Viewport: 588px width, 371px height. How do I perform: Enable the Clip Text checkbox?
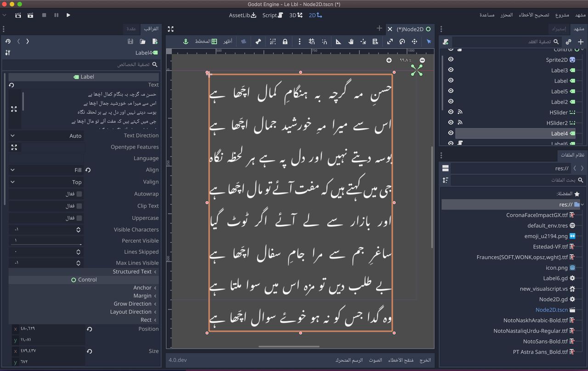tap(79, 206)
